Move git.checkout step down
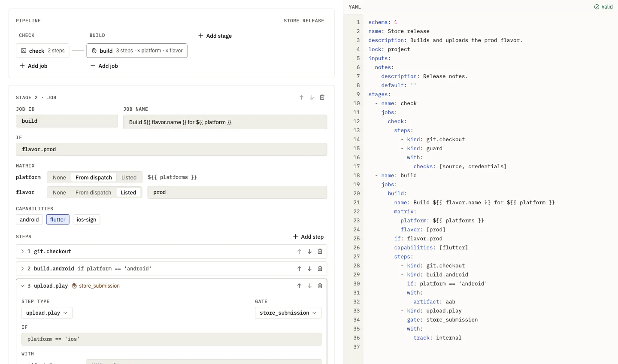This screenshot has width=618, height=364. pos(309,252)
